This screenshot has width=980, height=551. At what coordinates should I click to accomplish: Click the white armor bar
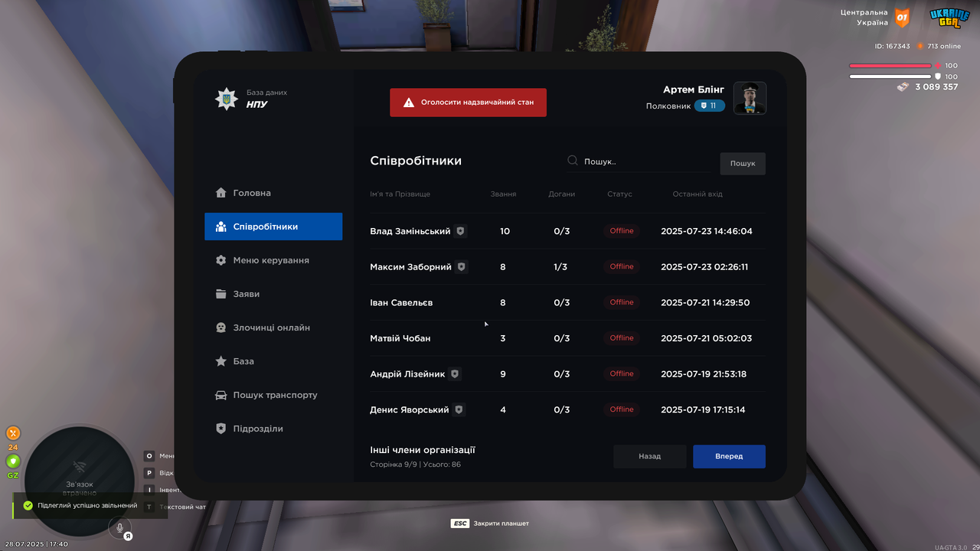coord(890,77)
